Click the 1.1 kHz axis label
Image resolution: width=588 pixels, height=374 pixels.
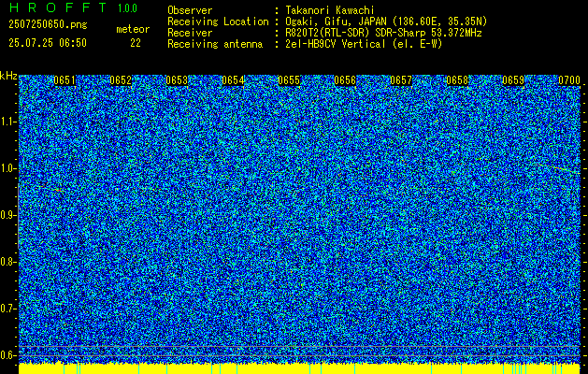[x=8, y=122]
